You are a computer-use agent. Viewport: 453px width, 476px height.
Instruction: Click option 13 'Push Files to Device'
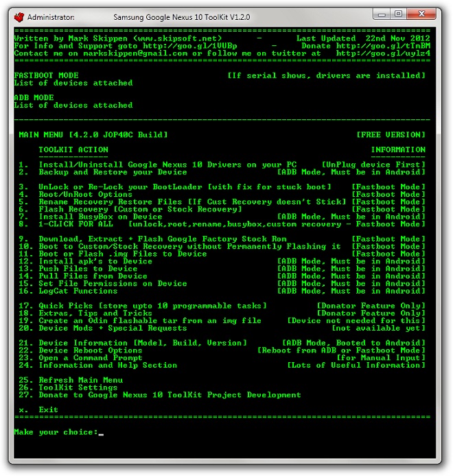(x=78, y=269)
